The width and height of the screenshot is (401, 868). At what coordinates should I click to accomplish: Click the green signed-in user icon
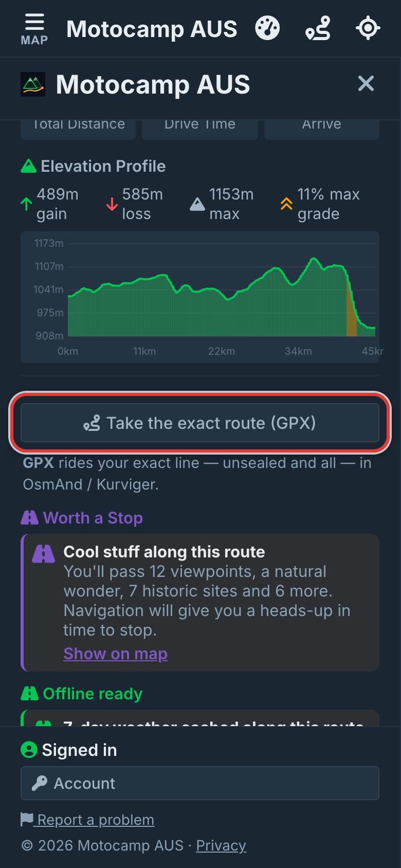(29, 750)
